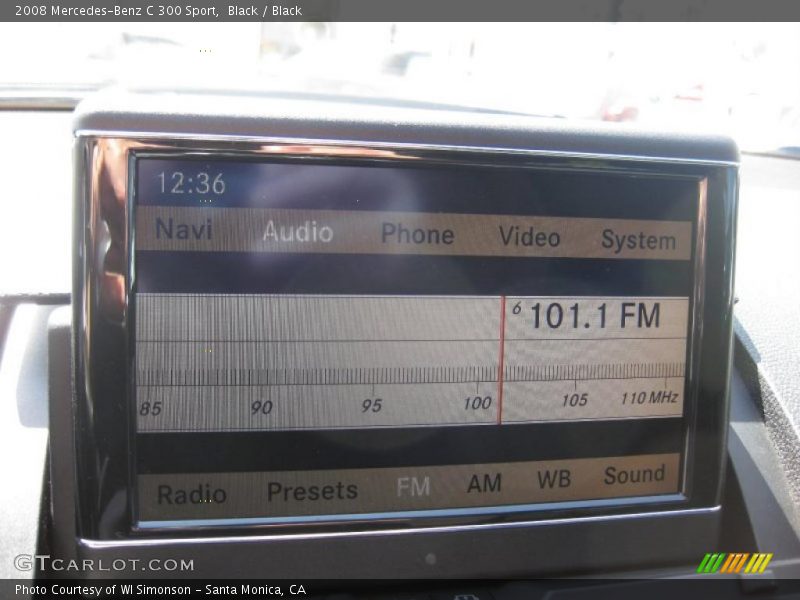Select the Audio menu item
Screen dimensions: 800x600
pyautogui.click(x=298, y=232)
